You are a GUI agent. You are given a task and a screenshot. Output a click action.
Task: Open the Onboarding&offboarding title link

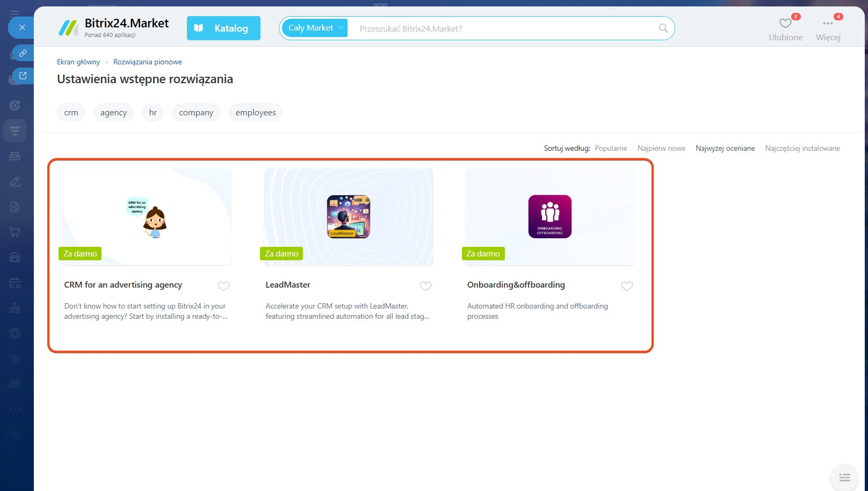click(516, 285)
